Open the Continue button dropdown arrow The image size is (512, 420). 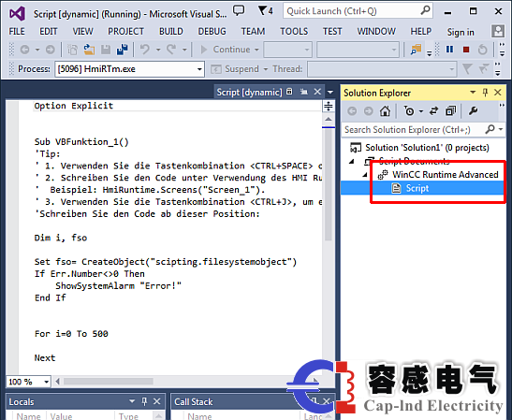coord(256,50)
